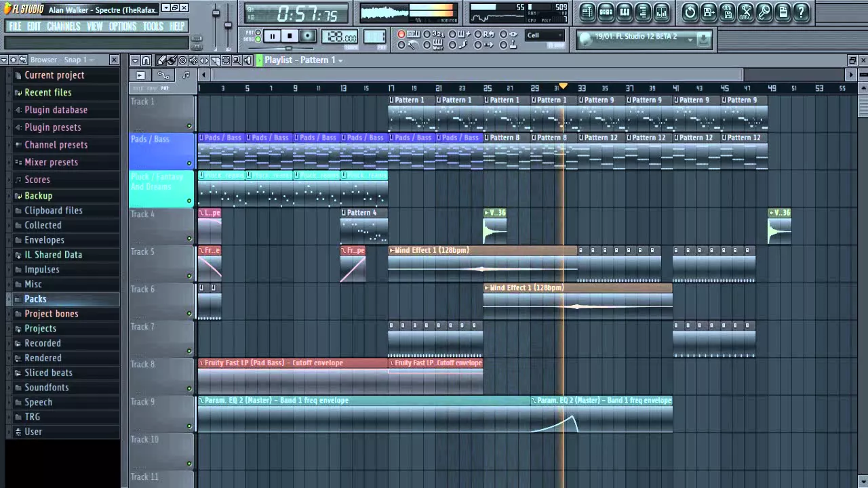868x488 pixels.
Task: Open the Playlist snap magnet options
Action: click(146, 60)
